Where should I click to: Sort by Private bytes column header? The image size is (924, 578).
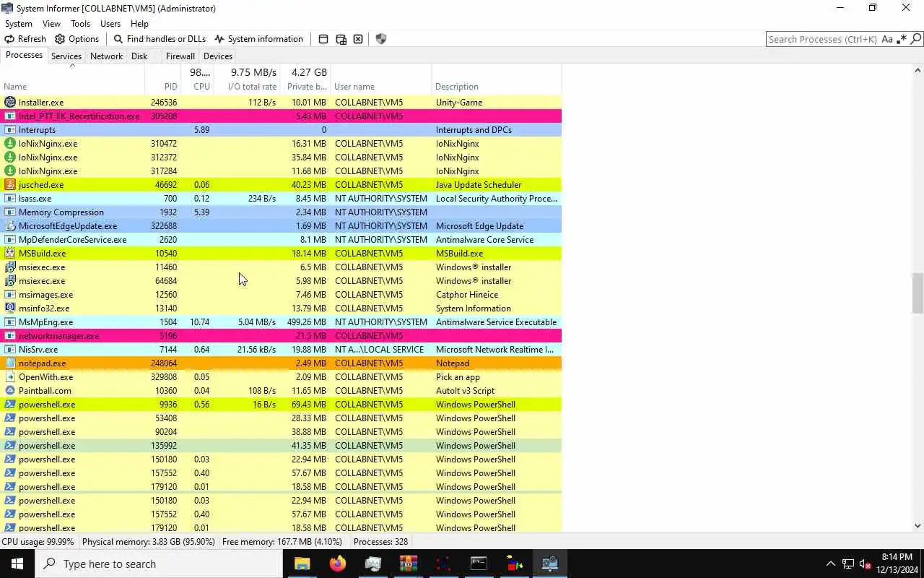(305, 79)
